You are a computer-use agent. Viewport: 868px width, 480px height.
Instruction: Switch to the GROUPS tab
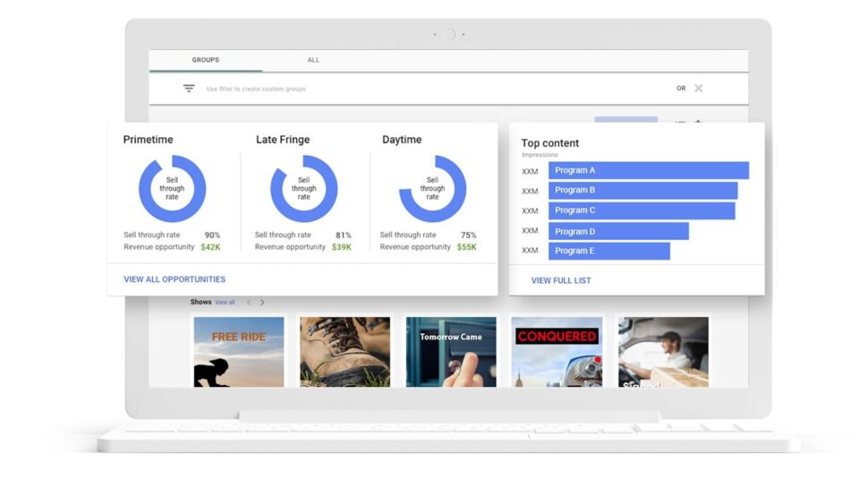click(205, 61)
